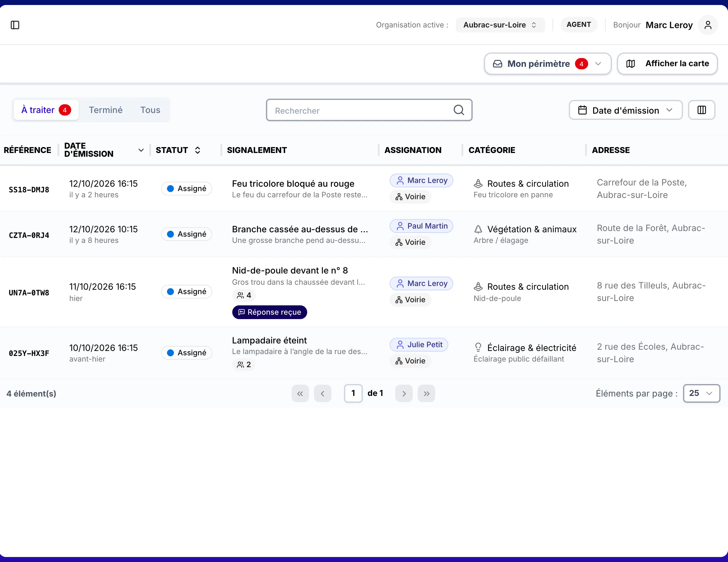Click the Réponse reçue badge
The width and height of the screenshot is (728, 562).
269,312
